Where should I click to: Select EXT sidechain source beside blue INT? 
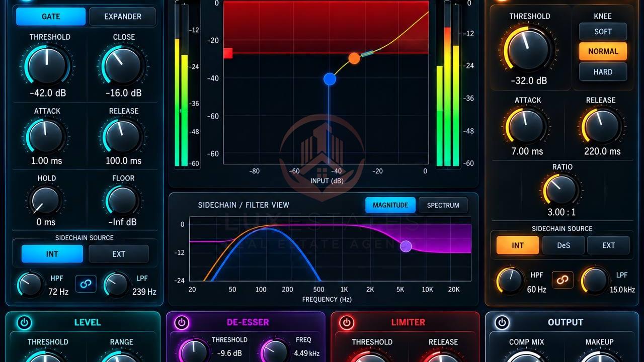coord(119,254)
